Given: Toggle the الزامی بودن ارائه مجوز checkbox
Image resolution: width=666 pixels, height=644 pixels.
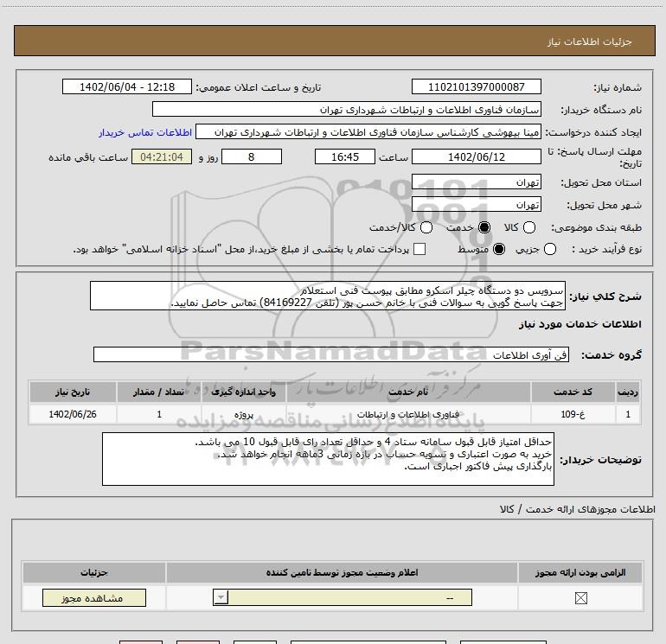Looking at the screenshot, I should click(x=580, y=598).
